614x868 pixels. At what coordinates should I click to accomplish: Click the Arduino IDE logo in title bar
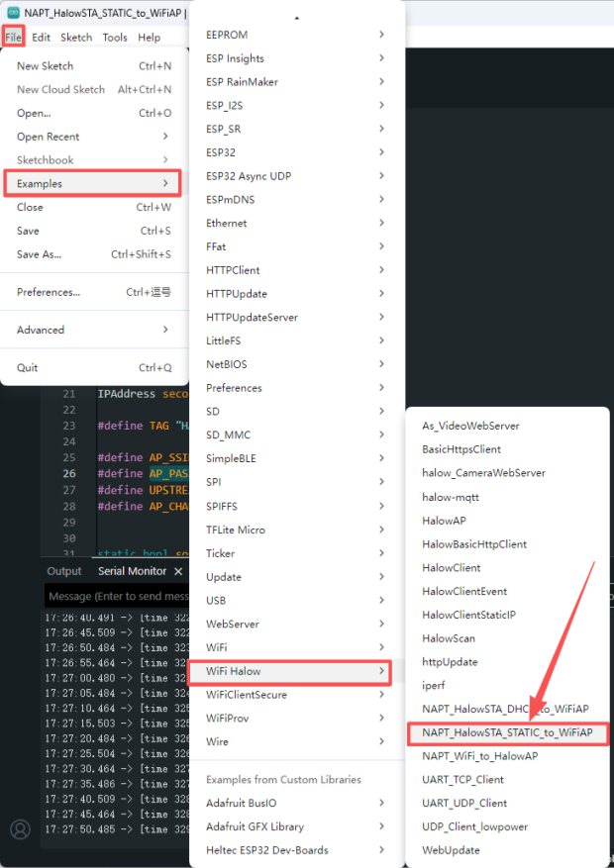pos(13,12)
